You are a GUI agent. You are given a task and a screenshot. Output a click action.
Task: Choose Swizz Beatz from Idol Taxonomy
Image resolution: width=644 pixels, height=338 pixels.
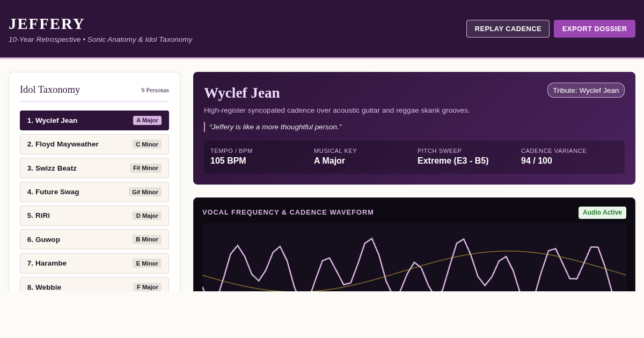coord(94,168)
